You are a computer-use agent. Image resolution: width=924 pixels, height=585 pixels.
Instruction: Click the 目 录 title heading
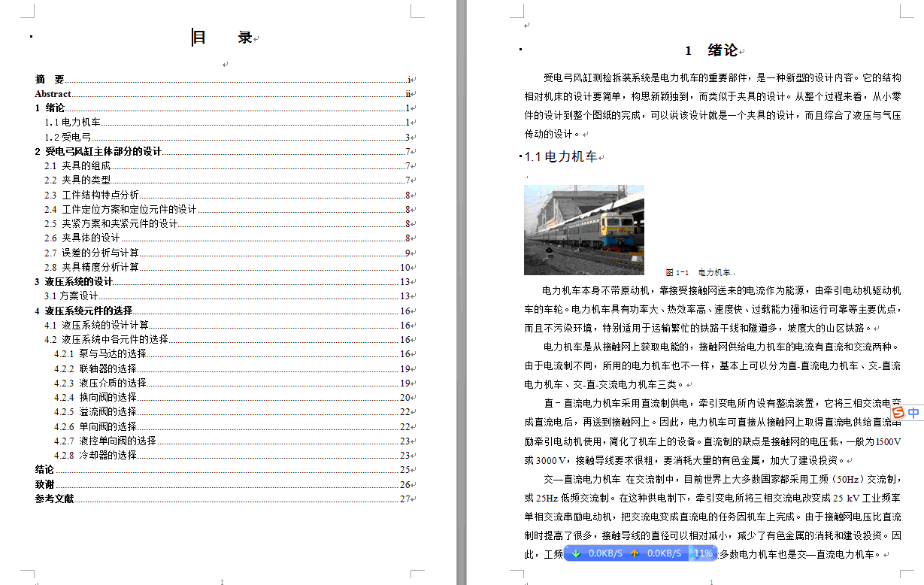223,38
